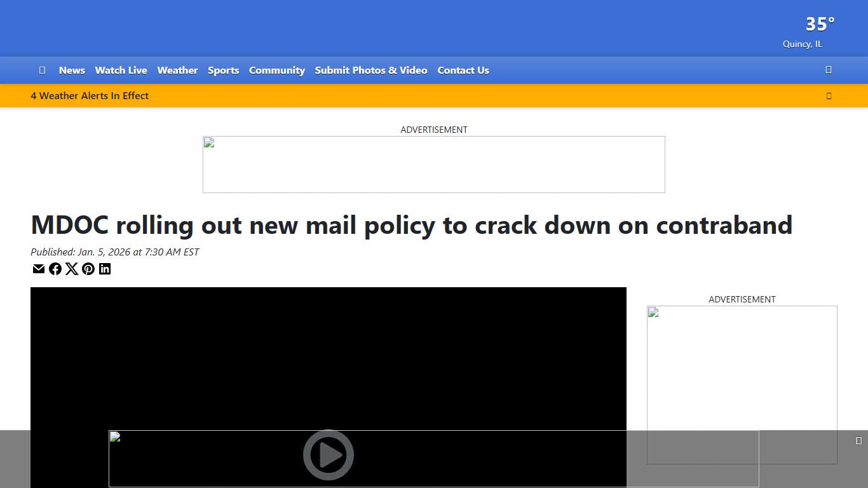Screen dimensions: 868x488
Task: View the 4 Weather Alerts In Effect
Action: point(90,96)
